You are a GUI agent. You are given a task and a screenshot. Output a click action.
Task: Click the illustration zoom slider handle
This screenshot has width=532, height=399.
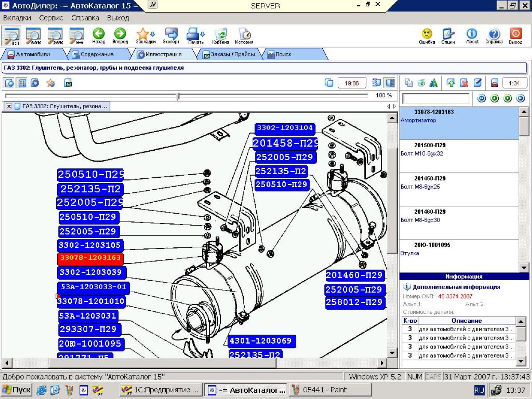(x=178, y=96)
